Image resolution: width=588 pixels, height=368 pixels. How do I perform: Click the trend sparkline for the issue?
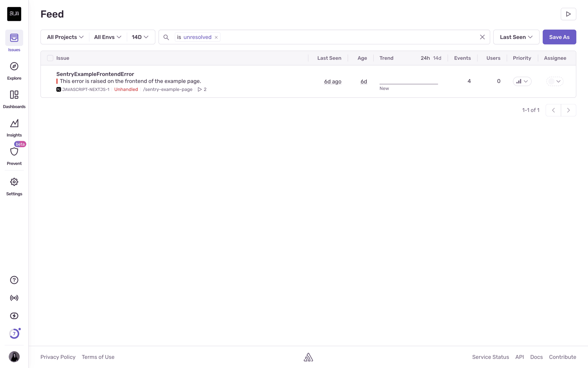point(409,82)
